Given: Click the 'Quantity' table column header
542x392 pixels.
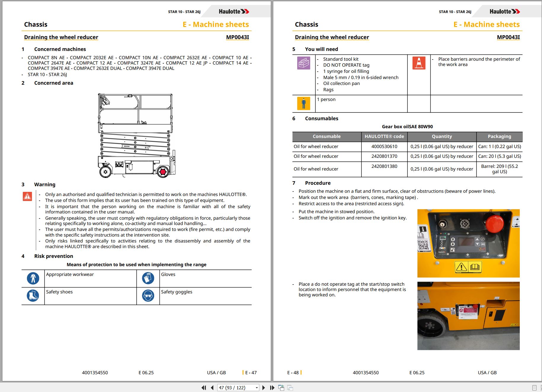Looking at the screenshot, I should (x=442, y=136).
